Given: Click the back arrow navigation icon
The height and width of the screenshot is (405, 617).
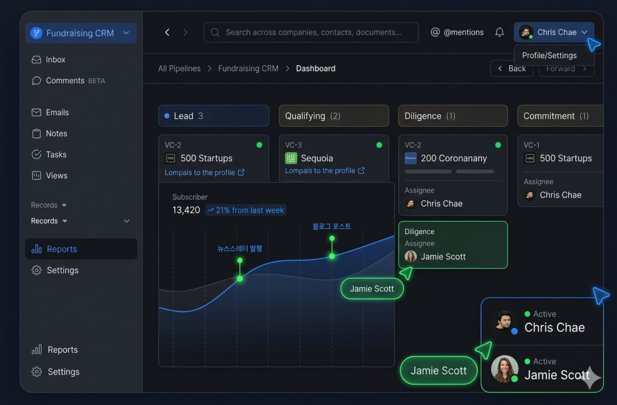Looking at the screenshot, I should click(x=167, y=32).
